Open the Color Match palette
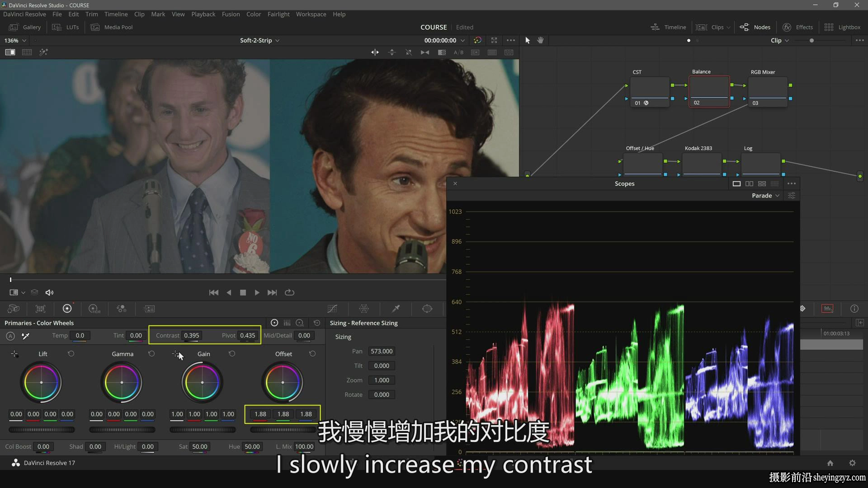This screenshot has height=488, width=868. 40,309
